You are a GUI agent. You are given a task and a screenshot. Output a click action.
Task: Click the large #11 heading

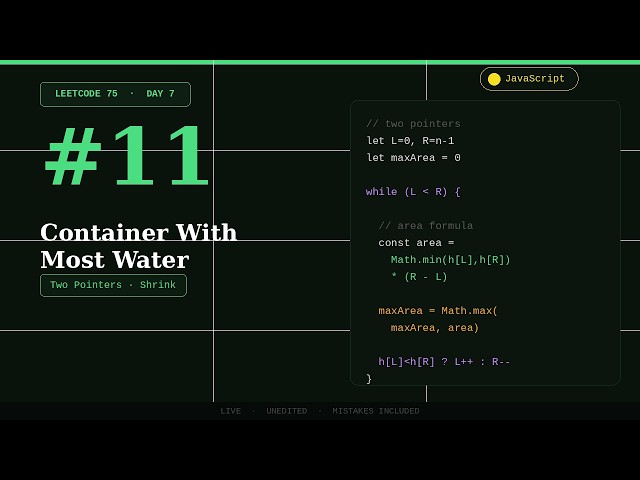tap(126, 156)
